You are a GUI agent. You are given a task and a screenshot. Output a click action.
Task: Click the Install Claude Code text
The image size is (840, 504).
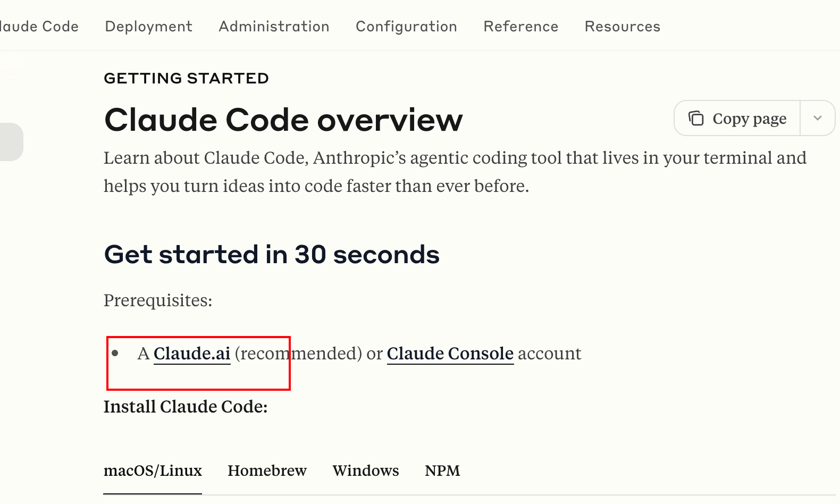click(x=186, y=407)
